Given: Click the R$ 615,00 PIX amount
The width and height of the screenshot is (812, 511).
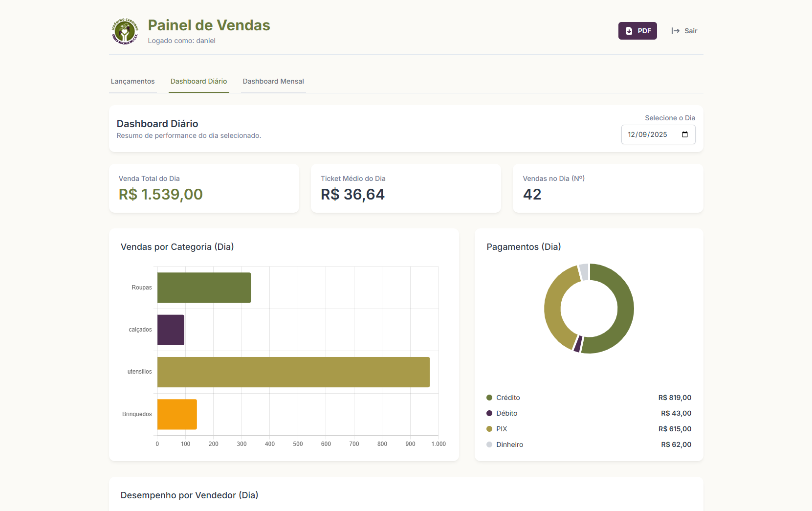Looking at the screenshot, I should click(675, 429).
